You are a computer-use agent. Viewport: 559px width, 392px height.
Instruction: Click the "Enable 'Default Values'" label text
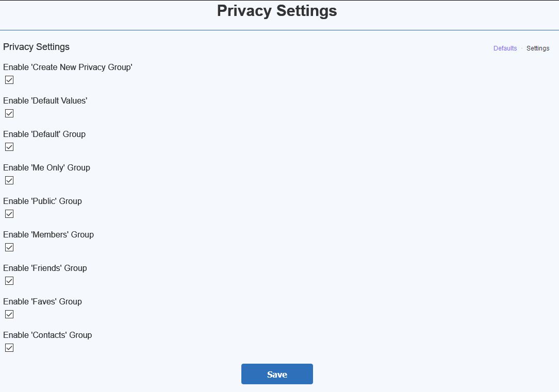click(x=45, y=100)
